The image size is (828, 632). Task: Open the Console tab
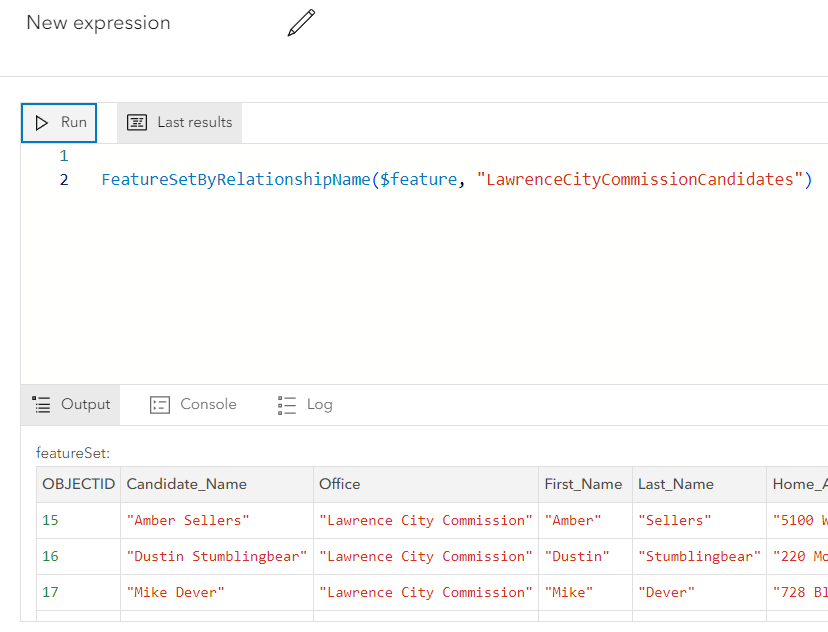(194, 404)
